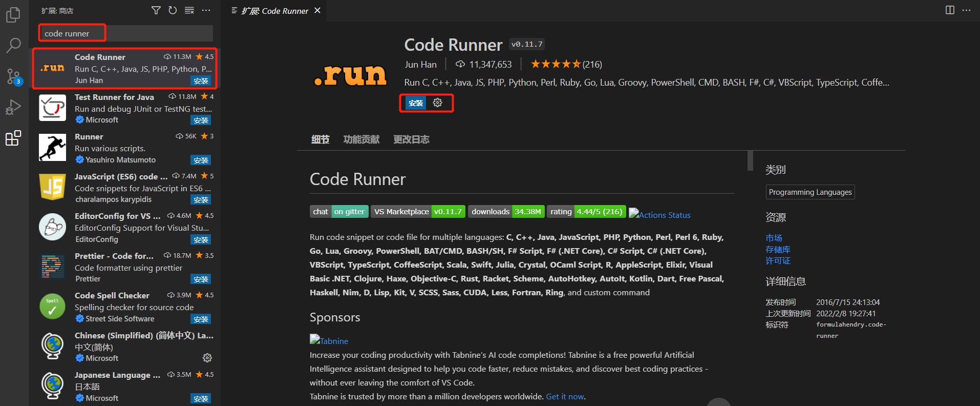Image resolution: width=980 pixels, height=406 pixels.
Task: Open Source Control view with badge
Action: (x=14, y=77)
